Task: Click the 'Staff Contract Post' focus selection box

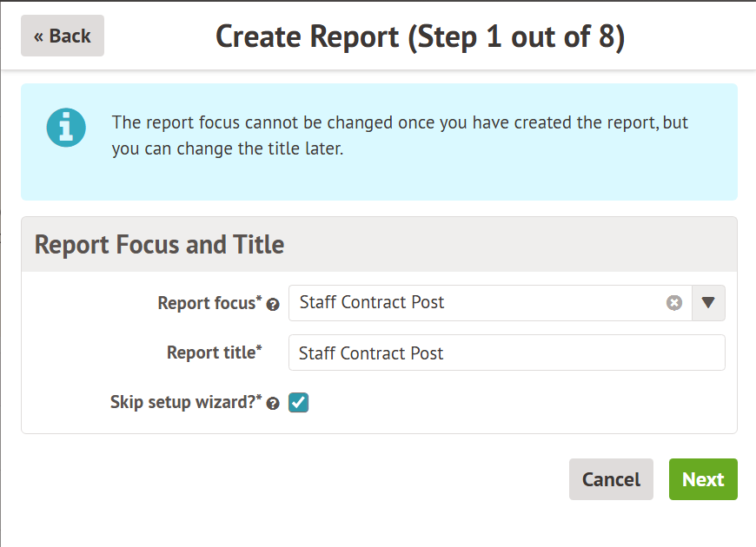Action: click(x=478, y=303)
